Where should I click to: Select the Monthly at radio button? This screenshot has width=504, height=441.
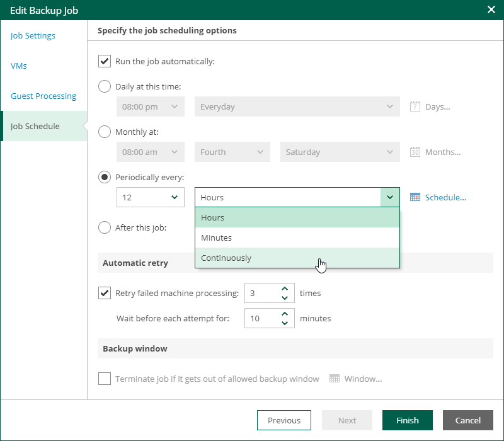coord(105,132)
